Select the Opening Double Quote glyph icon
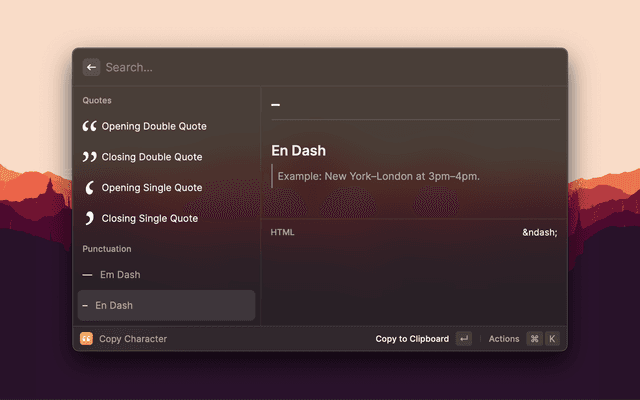 point(89,127)
